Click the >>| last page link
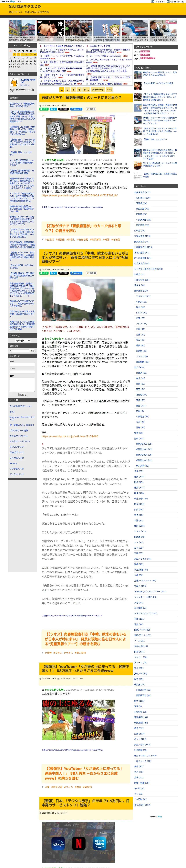This screenshot has height=868, width=186. pos(109,90)
